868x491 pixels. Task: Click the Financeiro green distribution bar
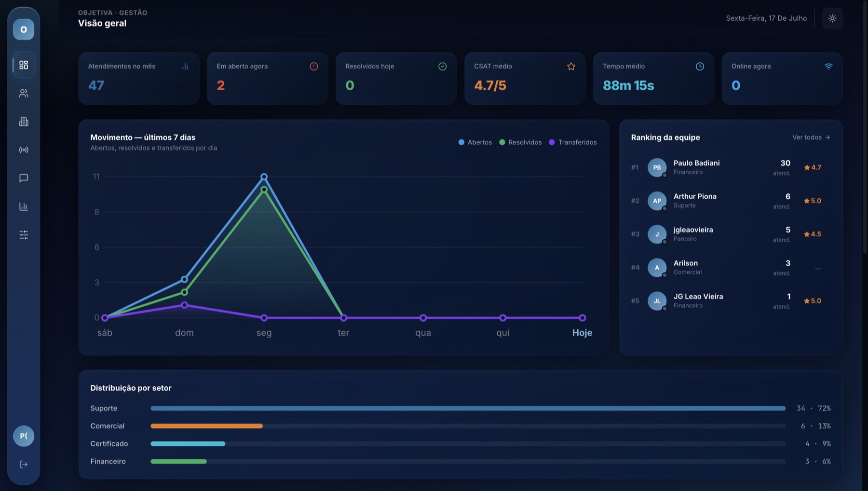pyautogui.click(x=178, y=462)
